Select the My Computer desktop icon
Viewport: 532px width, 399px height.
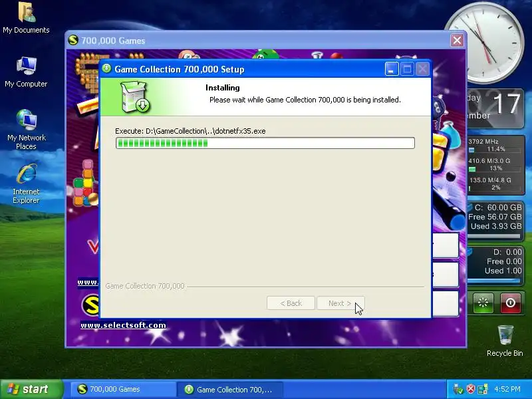[26, 72]
